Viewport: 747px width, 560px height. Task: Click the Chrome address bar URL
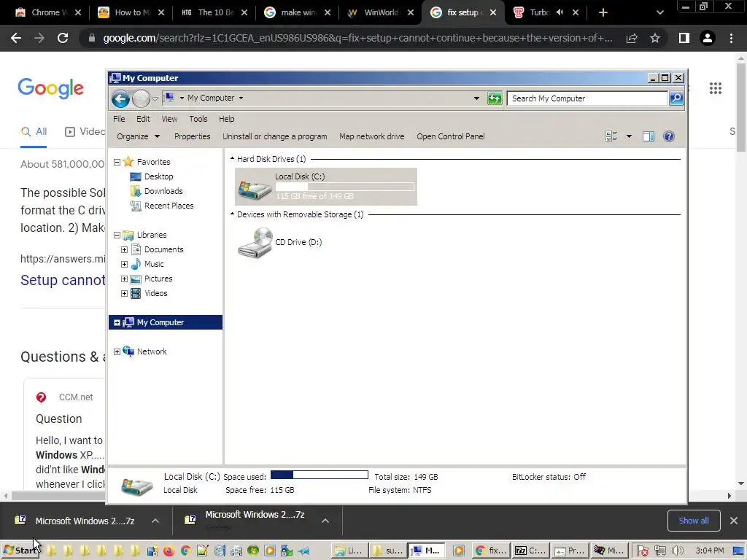(x=357, y=38)
